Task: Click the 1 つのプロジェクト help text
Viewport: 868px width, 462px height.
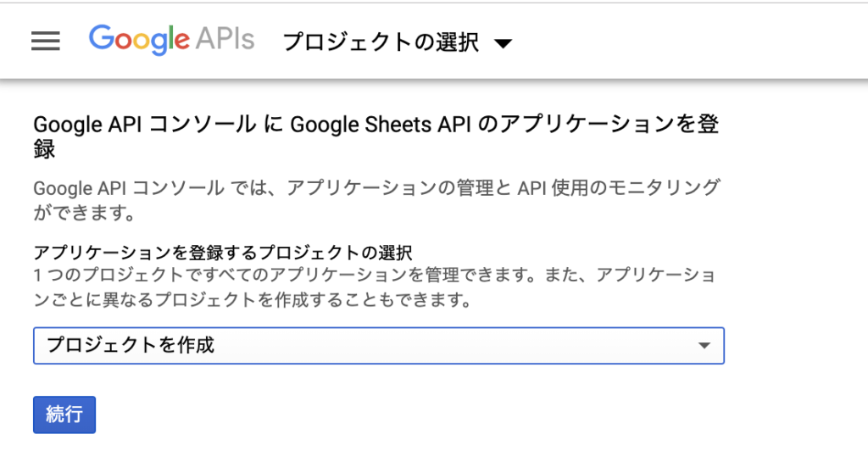Action: point(374,287)
